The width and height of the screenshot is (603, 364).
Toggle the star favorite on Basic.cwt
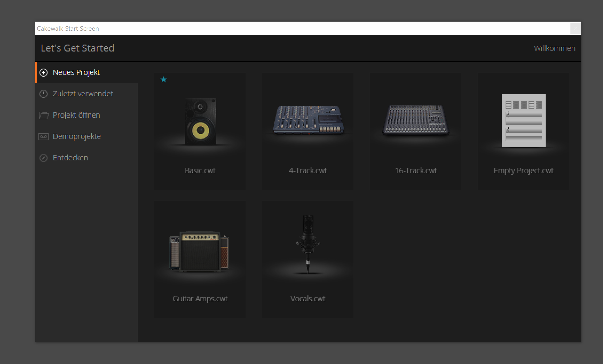pyautogui.click(x=164, y=80)
